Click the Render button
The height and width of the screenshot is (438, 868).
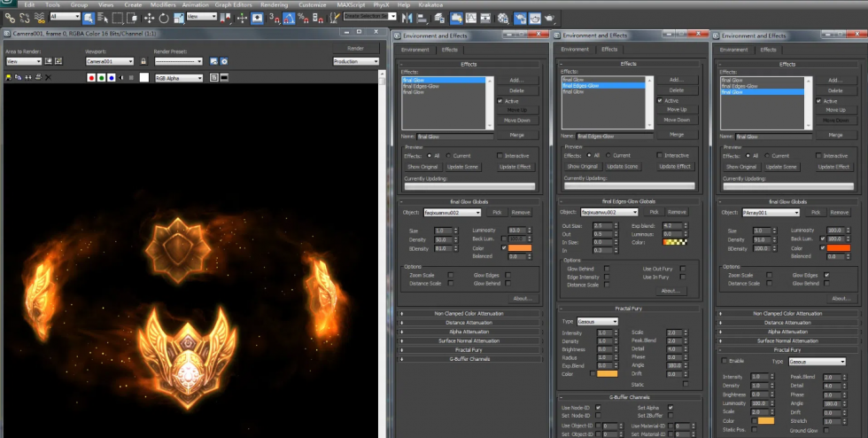point(355,48)
